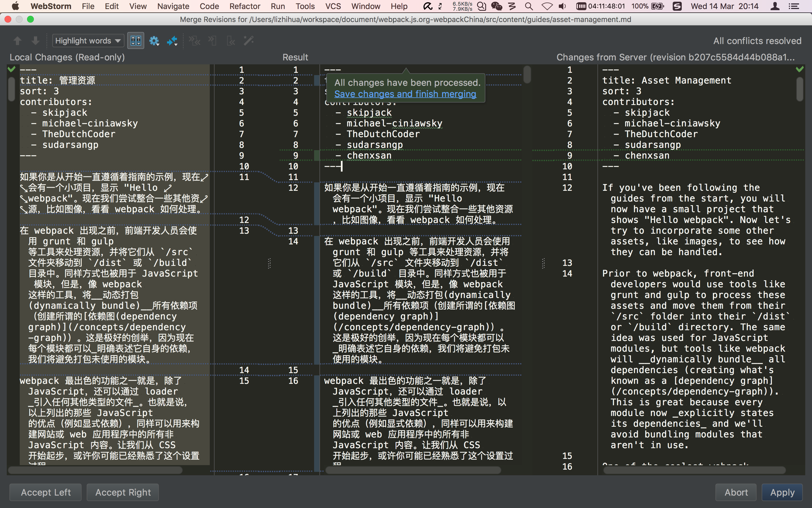Open the Help menu
812x508 pixels.
(399, 6)
